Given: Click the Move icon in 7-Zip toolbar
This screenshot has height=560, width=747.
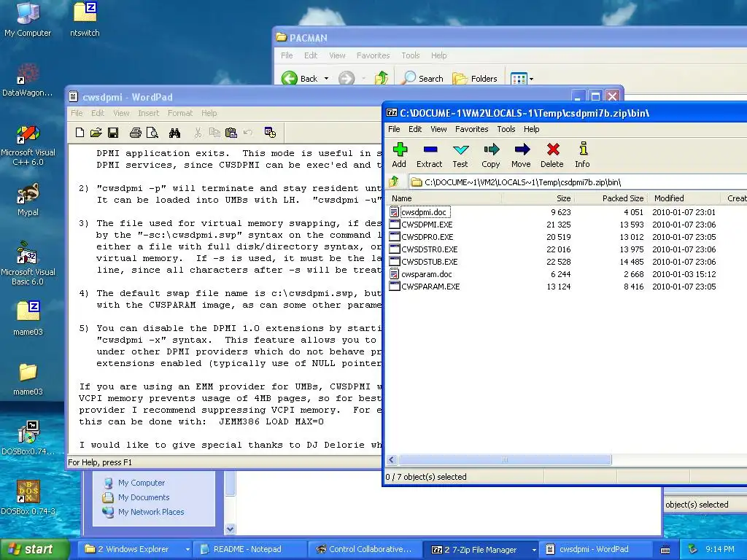Looking at the screenshot, I should coord(521,155).
